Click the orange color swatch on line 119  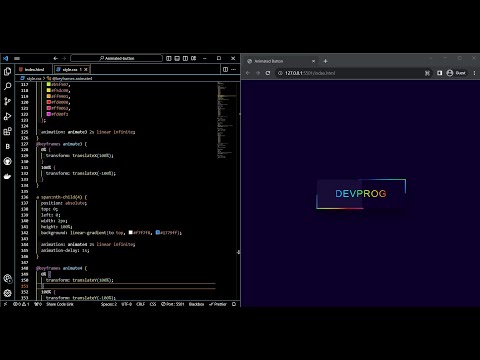(49, 96)
